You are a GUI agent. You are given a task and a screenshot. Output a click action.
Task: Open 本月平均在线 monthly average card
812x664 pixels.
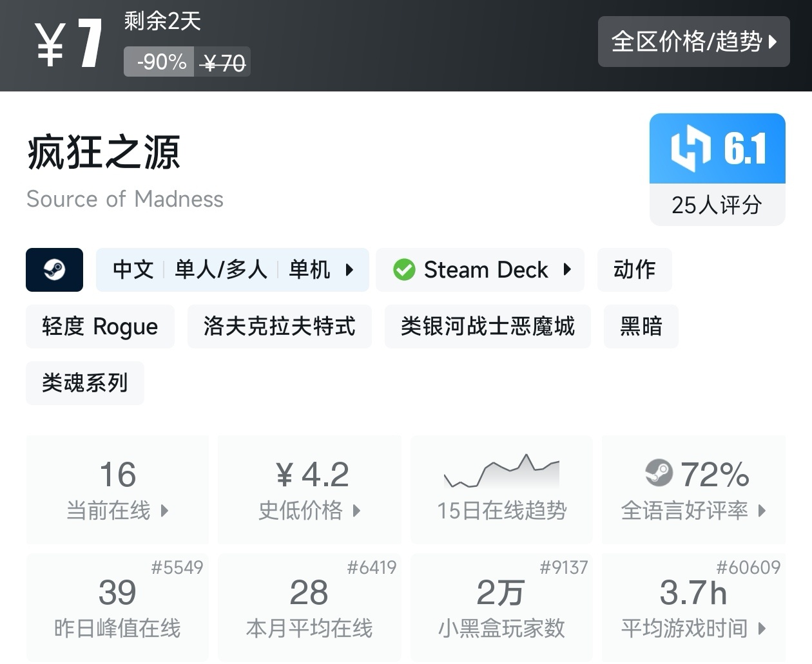309,607
